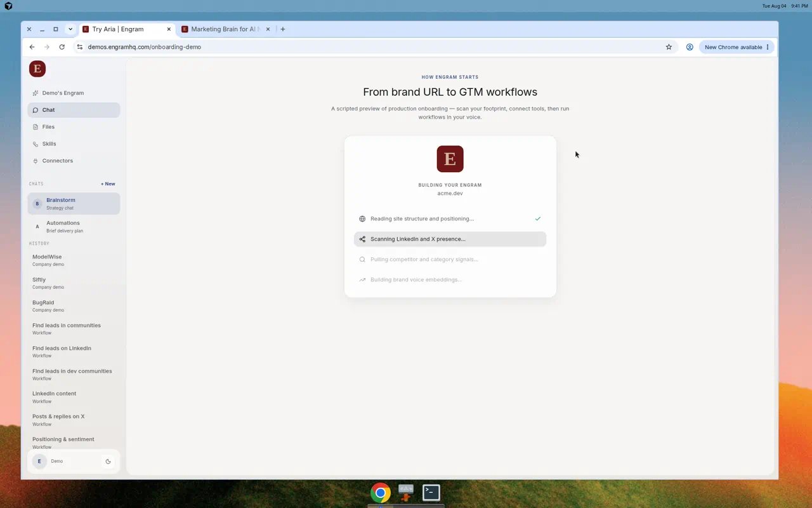Open the middle dock application icon
Image resolution: width=812 pixels, height=508 pixels.
coord(406,493)
